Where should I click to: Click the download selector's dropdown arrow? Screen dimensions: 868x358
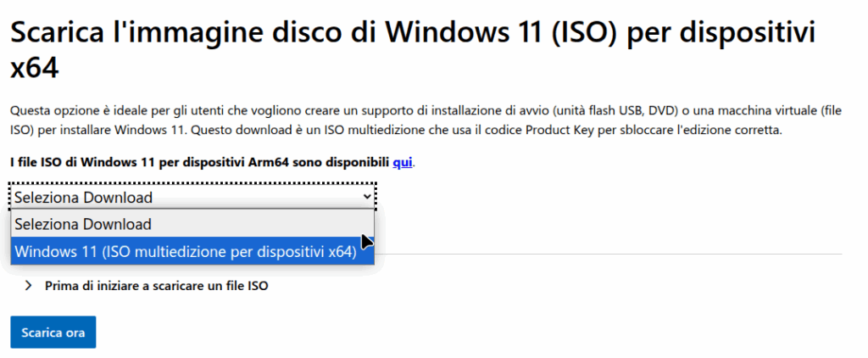click(366, 197)
